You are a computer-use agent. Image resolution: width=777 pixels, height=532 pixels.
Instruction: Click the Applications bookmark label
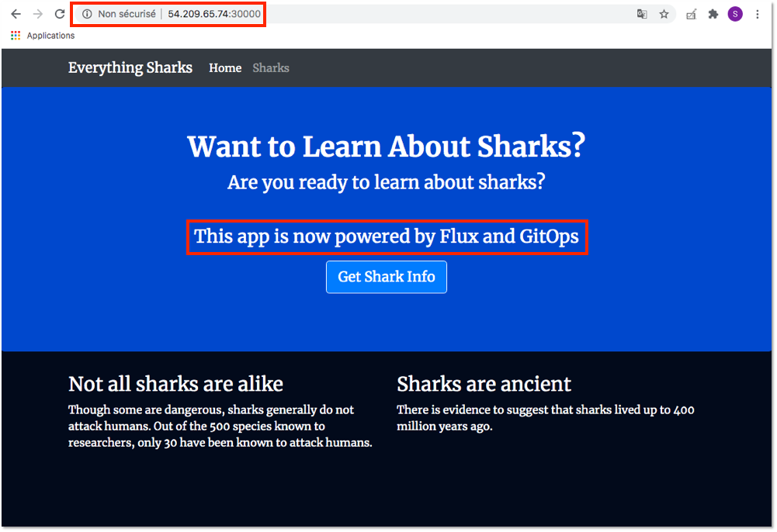click(50, 36)
